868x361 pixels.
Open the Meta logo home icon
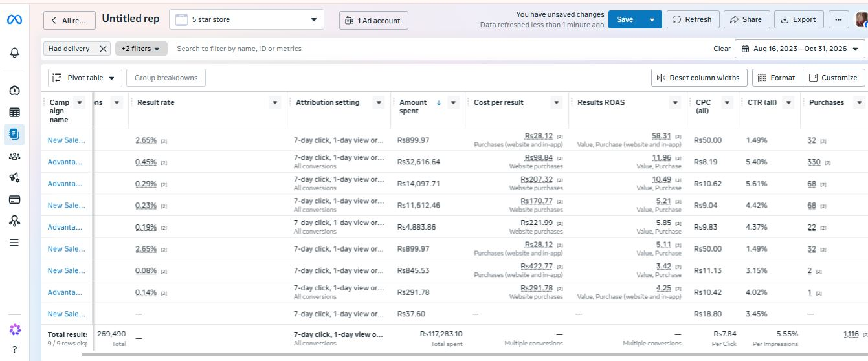coord(14,19)
